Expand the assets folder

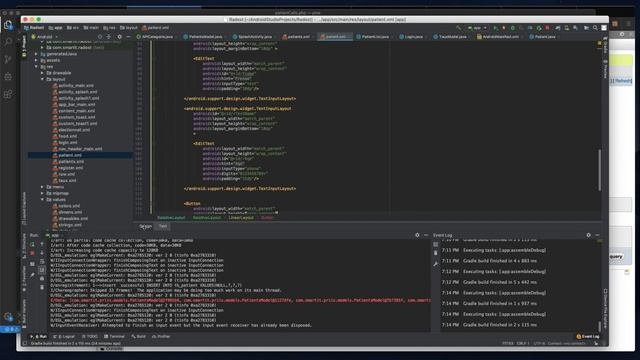[x=36, y=60]
